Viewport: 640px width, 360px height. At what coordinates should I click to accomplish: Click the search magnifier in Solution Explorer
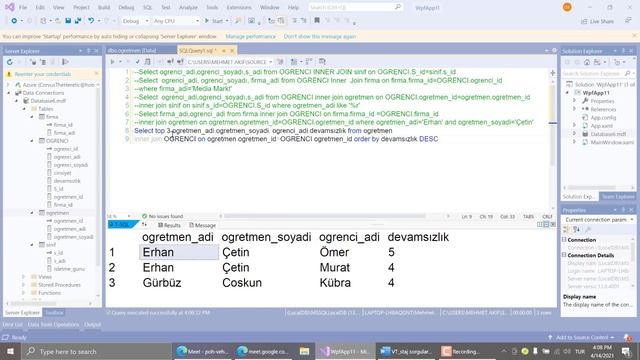(x=628, y=73)
